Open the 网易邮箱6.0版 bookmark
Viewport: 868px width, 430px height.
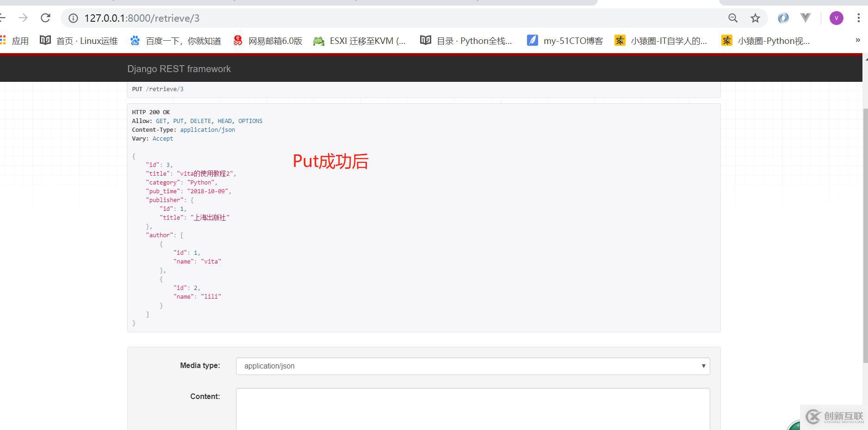267,41
